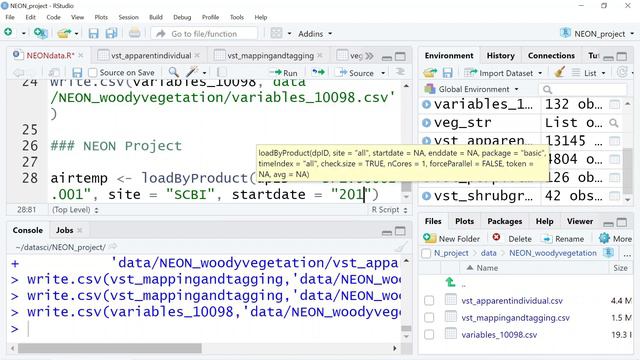Go up to parent directory arrow
640x360 pixels.
(451, 282)
